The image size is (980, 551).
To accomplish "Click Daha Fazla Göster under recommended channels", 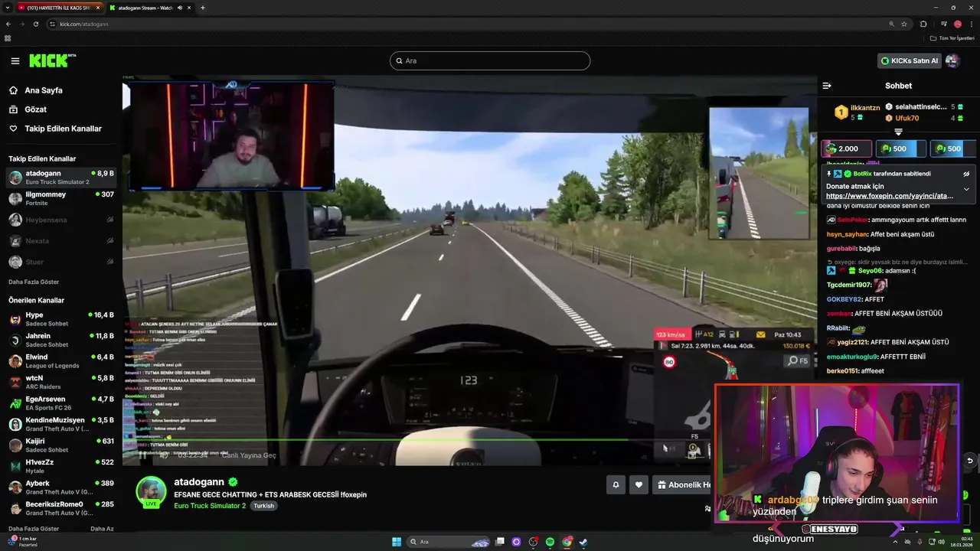I will (x=34, y=529).
